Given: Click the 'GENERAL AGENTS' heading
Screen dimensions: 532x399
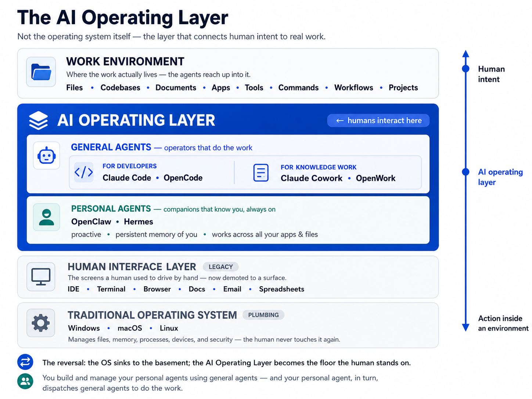Looking at the screenshot, I should (111, 147).
